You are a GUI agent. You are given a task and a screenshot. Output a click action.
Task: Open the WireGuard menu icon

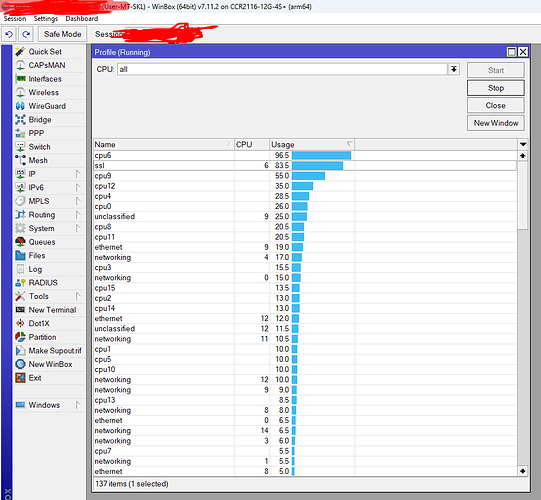20,106
